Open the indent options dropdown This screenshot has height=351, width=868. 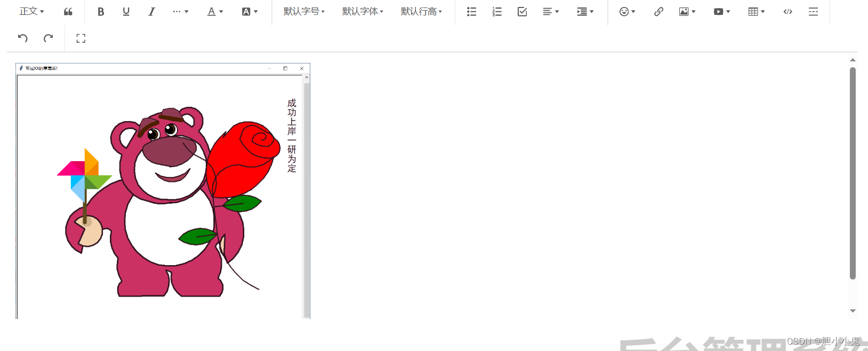(x=585, y=11)
